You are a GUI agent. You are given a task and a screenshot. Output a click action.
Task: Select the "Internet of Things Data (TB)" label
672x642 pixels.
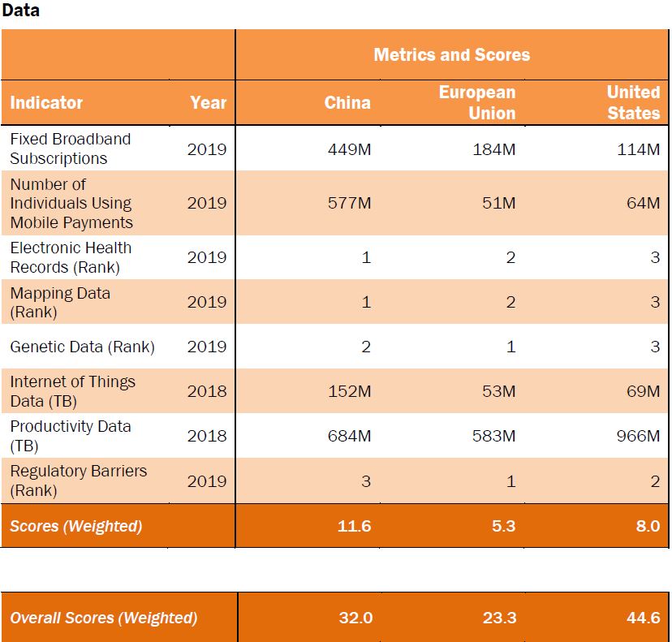(x=73, y=391)
